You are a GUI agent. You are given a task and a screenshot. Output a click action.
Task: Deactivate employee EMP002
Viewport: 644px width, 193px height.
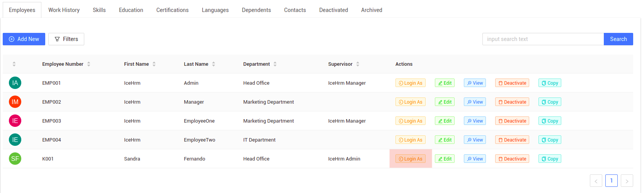click(x=512, y=102)
